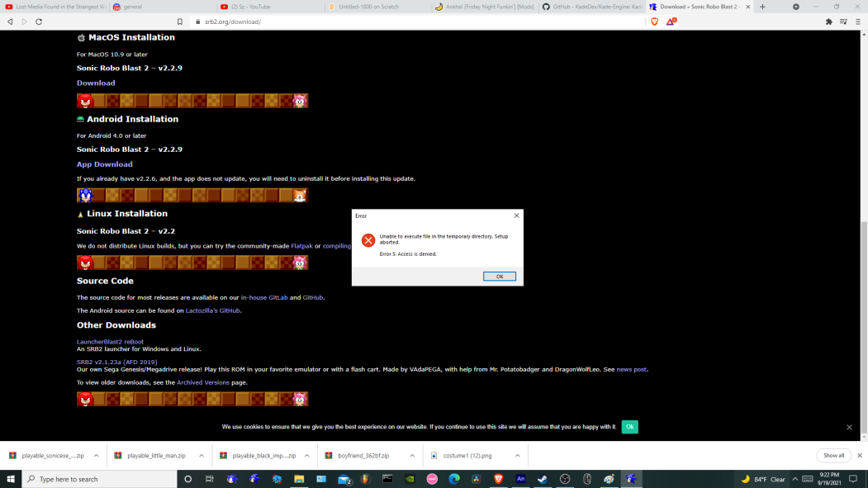Open the LauncherBlast2 reBoot link
The height and width of the screenshot is (488, 868).
[x=110, y=342]
